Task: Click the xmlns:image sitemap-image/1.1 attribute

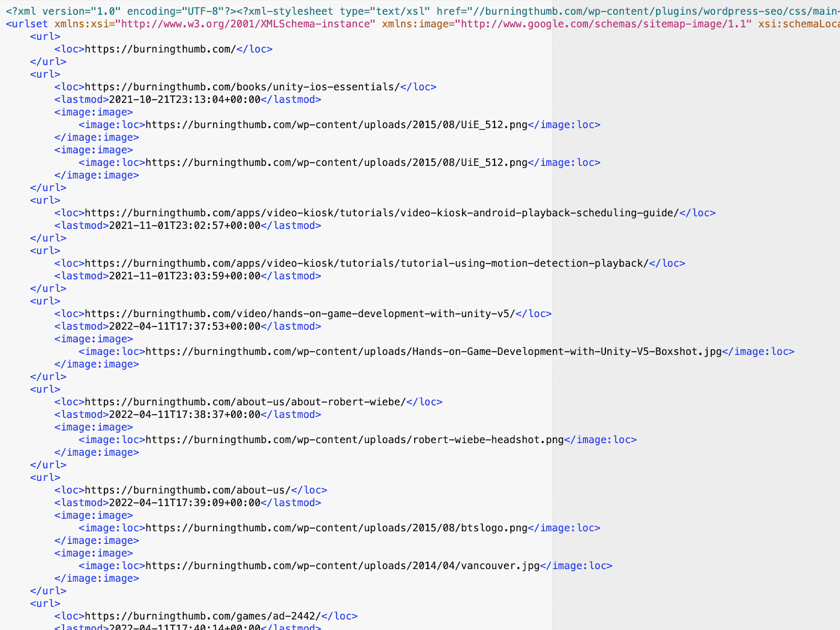Action: click(566, 24)
